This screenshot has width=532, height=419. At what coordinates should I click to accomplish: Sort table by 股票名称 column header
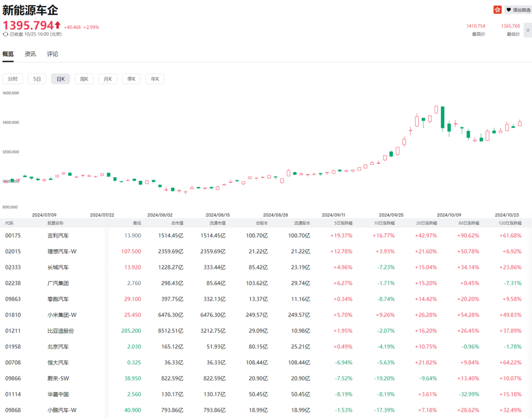pyautogui.click(x=55, y=223)
